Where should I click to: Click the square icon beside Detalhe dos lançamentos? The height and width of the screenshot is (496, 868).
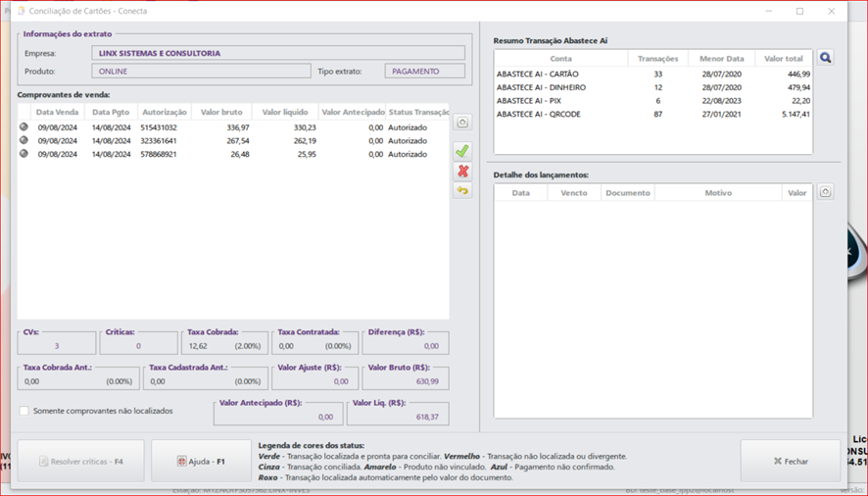click(826, 192)
